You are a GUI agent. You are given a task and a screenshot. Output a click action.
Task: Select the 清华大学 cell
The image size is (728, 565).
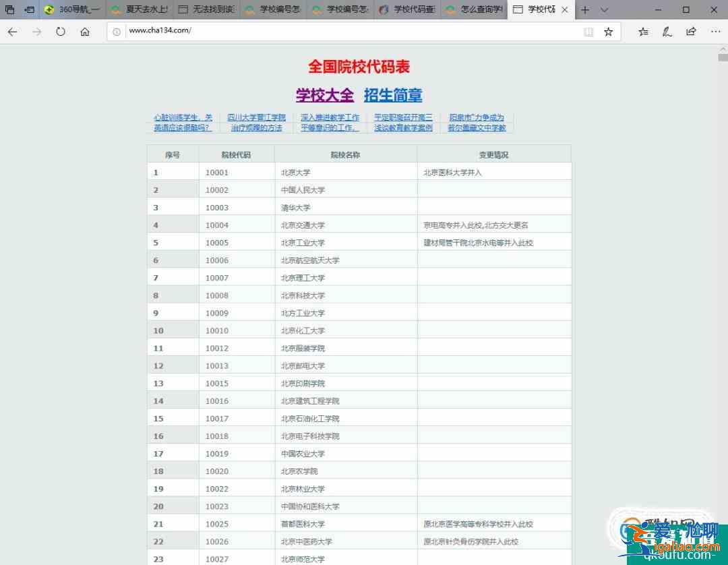click(x=345, y=208)
